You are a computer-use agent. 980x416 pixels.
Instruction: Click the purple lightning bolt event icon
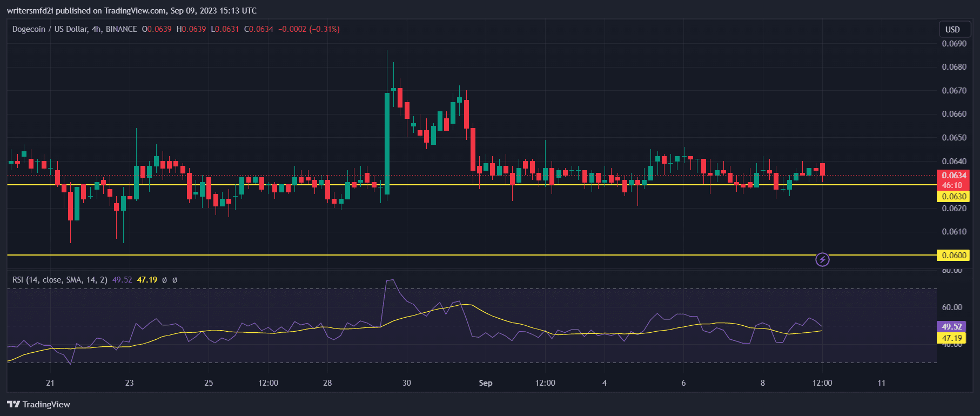tap(822, 260)
